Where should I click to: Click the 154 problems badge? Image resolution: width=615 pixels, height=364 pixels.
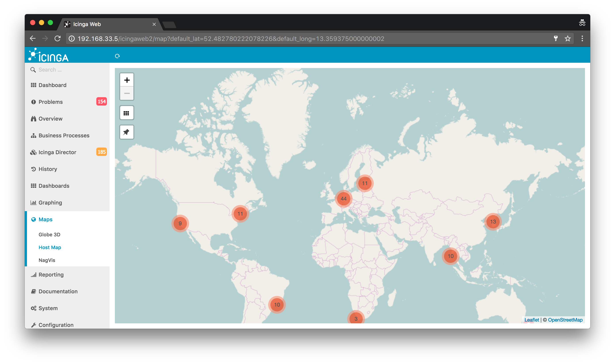(x=102, y=102)
